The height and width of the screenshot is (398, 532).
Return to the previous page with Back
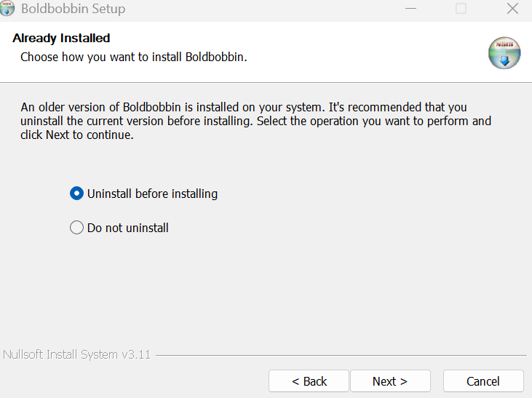[309, 381]
